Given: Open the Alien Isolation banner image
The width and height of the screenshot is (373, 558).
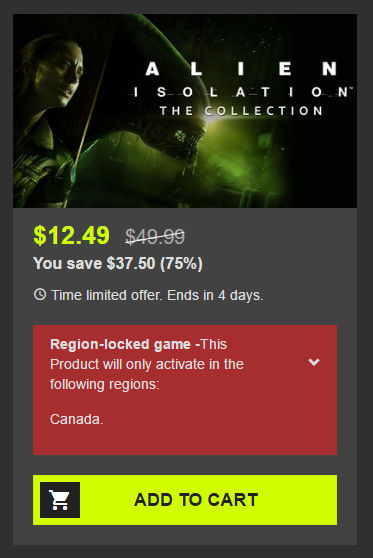Looking at the screenshot, I should [185, 111].
